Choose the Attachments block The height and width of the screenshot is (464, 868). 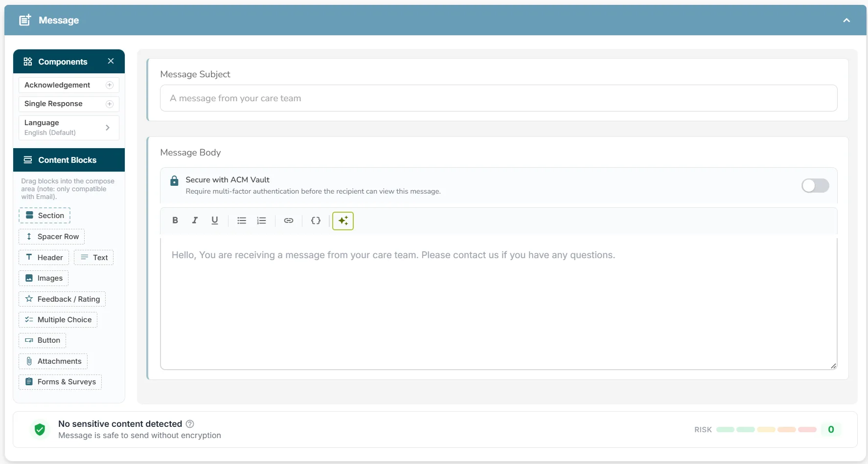[x=53, y=361]
